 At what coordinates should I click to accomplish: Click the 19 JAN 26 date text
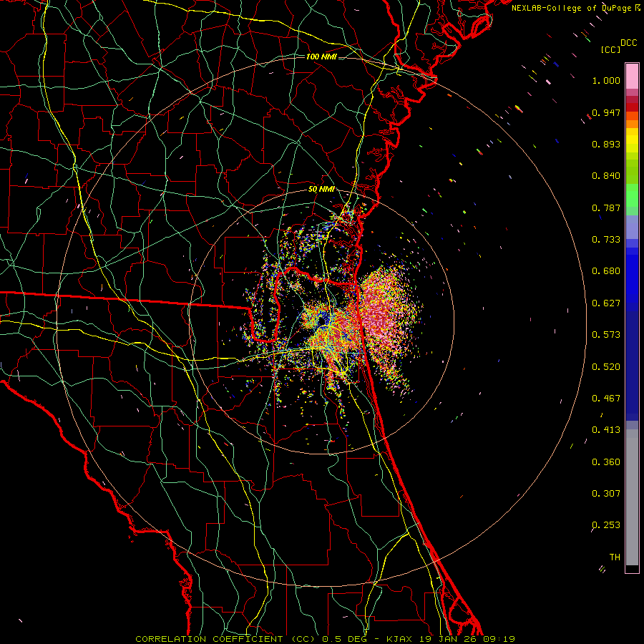click(x=449, y=639)
